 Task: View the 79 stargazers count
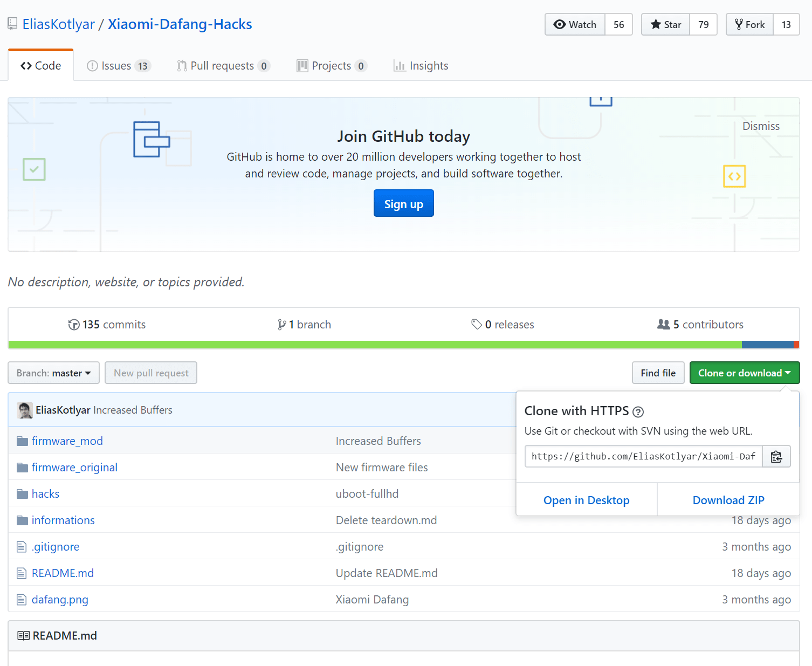(x=704, y=24)
